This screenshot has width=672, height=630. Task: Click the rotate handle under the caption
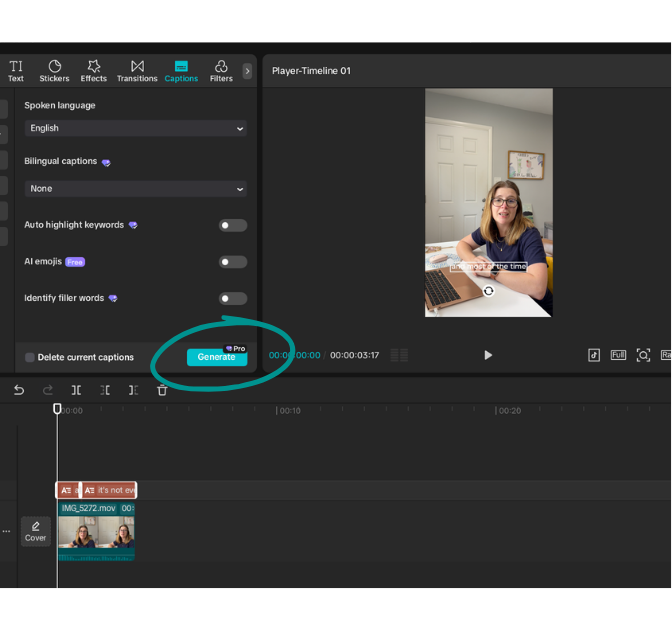(489, 291)
